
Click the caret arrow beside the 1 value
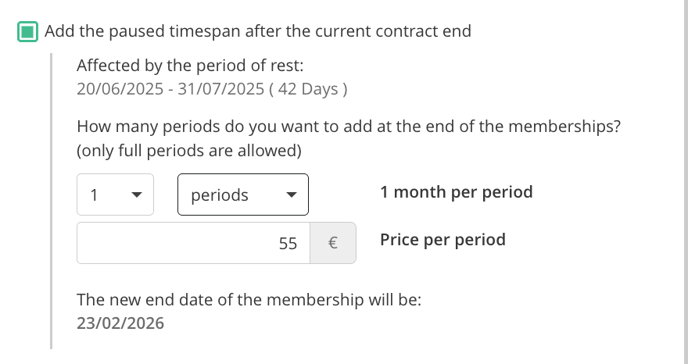coord(137,195)
